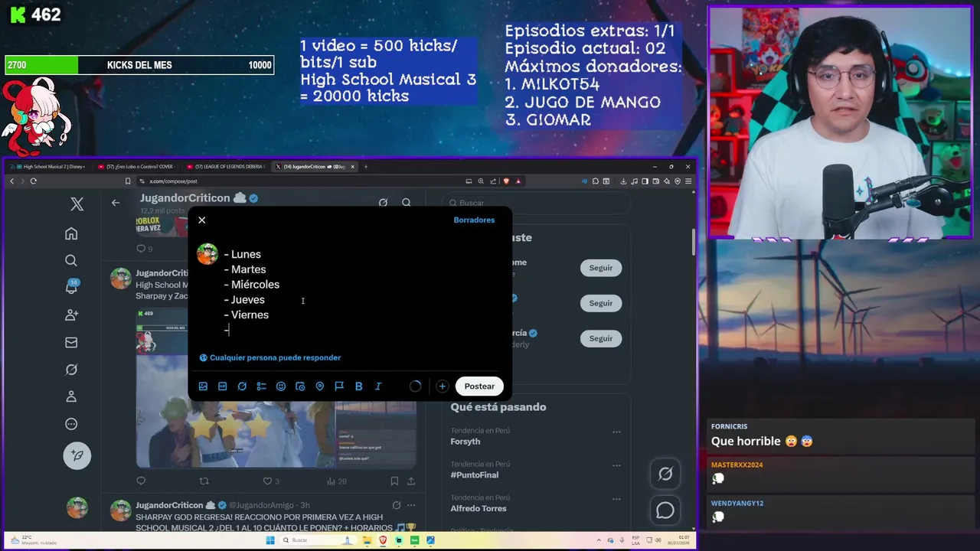Open floating chat messages button

click(x=665, y=510)
